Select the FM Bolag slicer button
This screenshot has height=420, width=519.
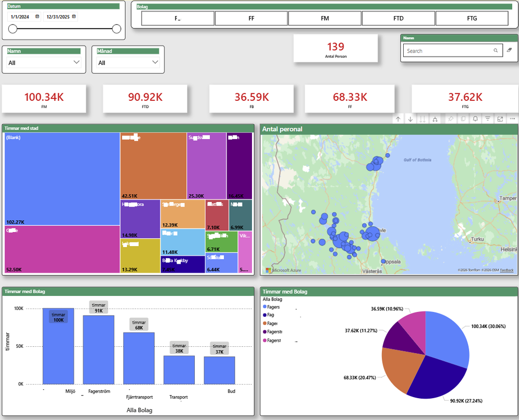coord(325,18)
